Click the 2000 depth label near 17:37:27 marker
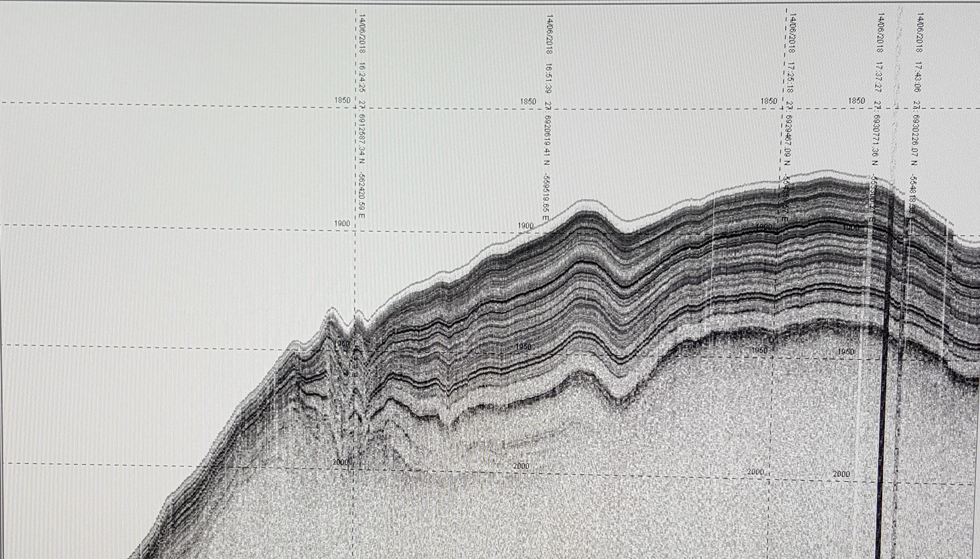This screenshot has width=980, height=559. tap(841, 474)
